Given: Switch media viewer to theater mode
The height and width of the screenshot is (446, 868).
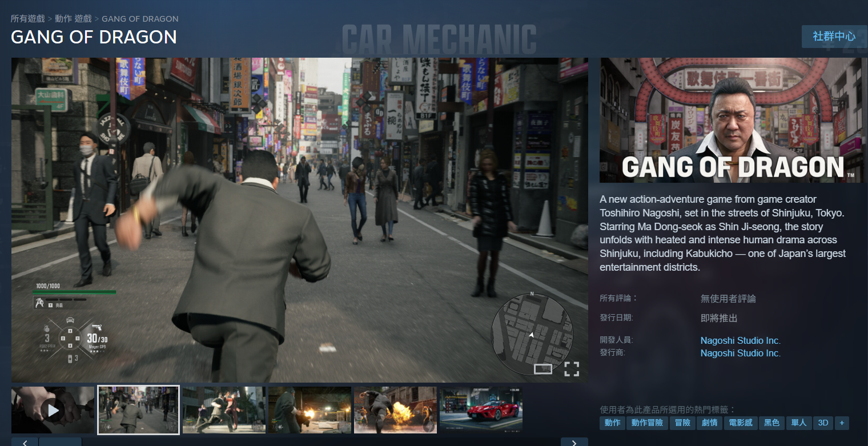Looking at the screenshot, I should coord(542,369).
